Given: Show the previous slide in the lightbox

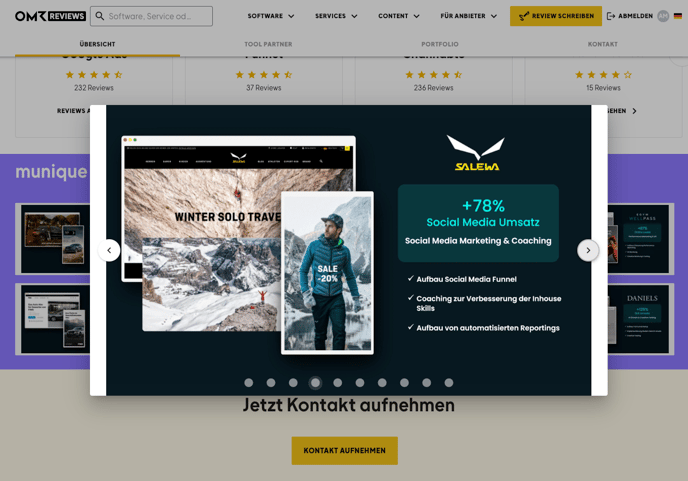Looking at the screenshot, I should [109, 250].
